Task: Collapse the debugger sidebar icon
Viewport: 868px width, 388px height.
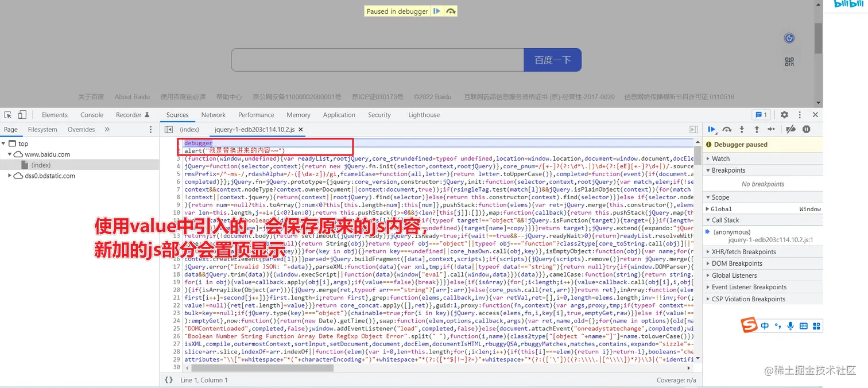Action: click(693, 130)
